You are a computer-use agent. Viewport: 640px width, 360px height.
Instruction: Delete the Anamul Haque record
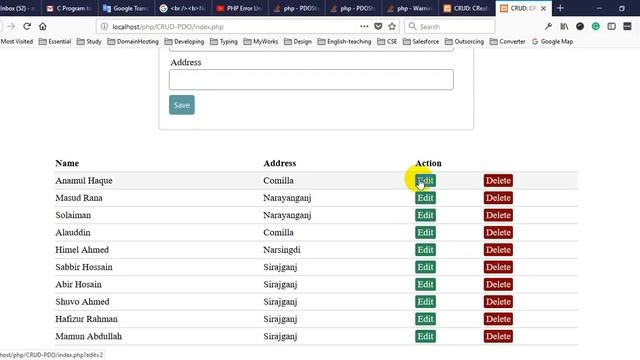coord(498,180)
